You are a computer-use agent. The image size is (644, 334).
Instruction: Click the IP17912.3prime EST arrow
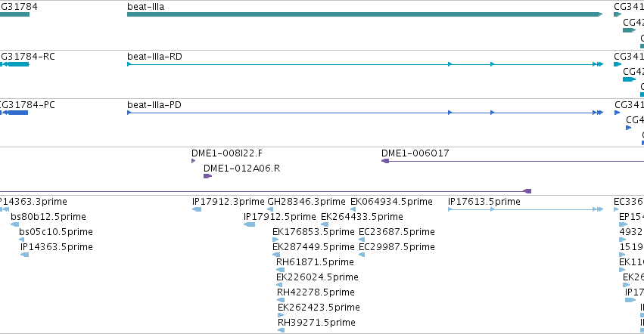pyautogui.click(x=197, y=209)
